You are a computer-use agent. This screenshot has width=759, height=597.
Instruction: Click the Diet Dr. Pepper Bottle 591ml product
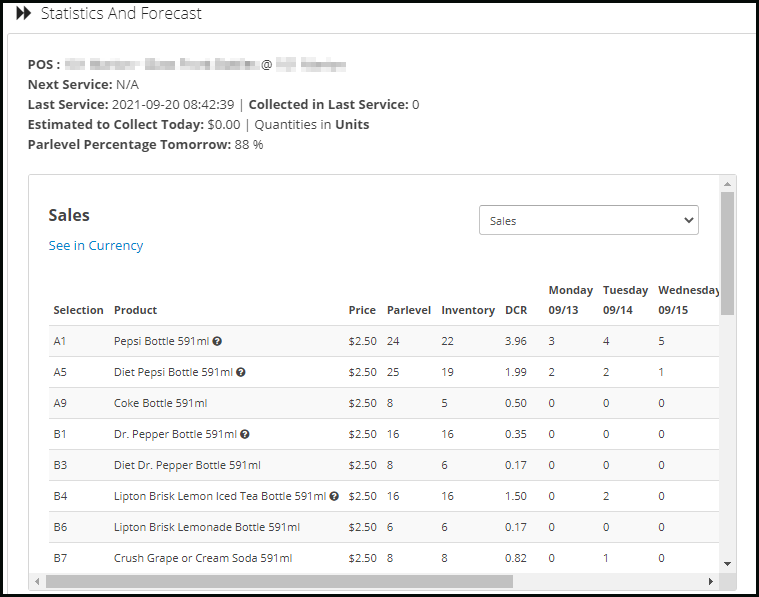pos(187,465)
